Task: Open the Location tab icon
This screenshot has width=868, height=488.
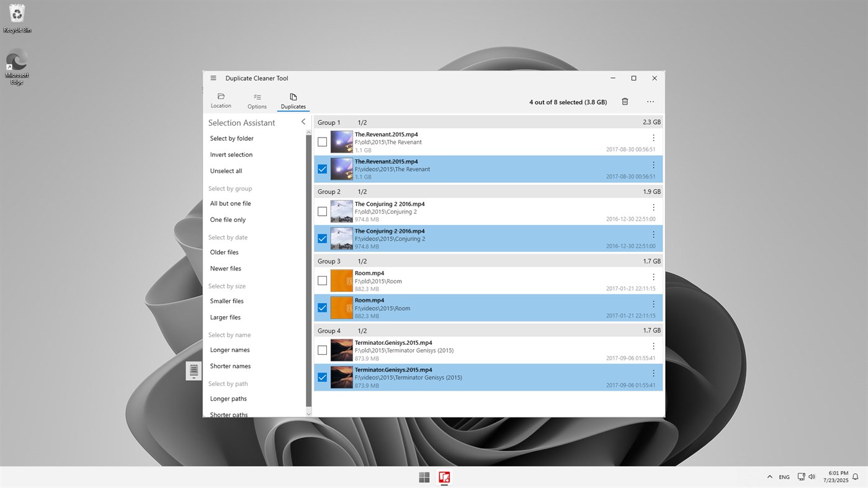Action: (x=221, y=100)
